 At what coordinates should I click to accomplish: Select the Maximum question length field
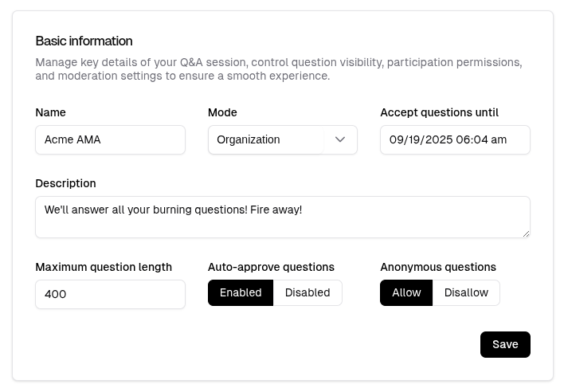110,294
